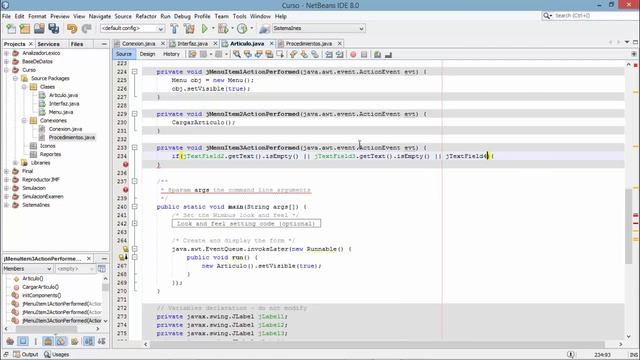Click the Source view button
The height and width of the screenshot is (360, 640).
point(124,54)
